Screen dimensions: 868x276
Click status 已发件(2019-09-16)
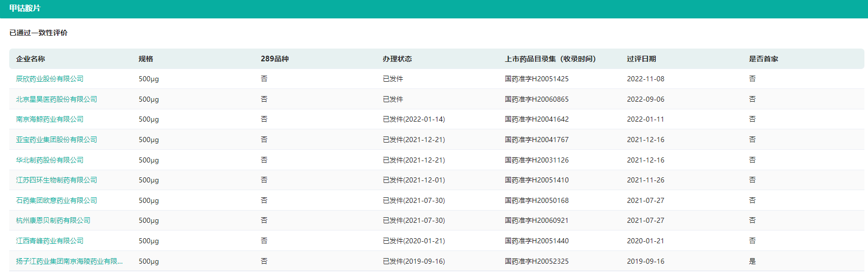click(x=414, y=261)
